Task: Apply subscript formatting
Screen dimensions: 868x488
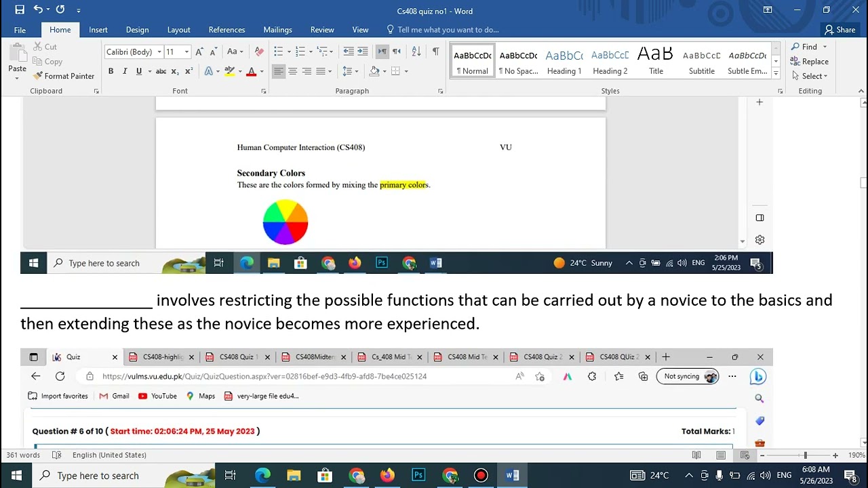Action: click(175, 71)
